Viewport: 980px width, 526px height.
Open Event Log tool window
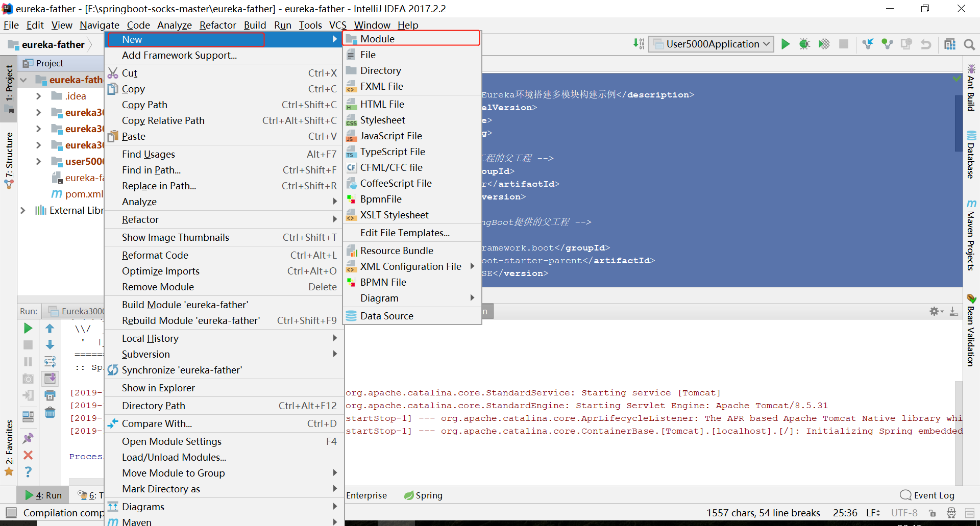(927, 495)
